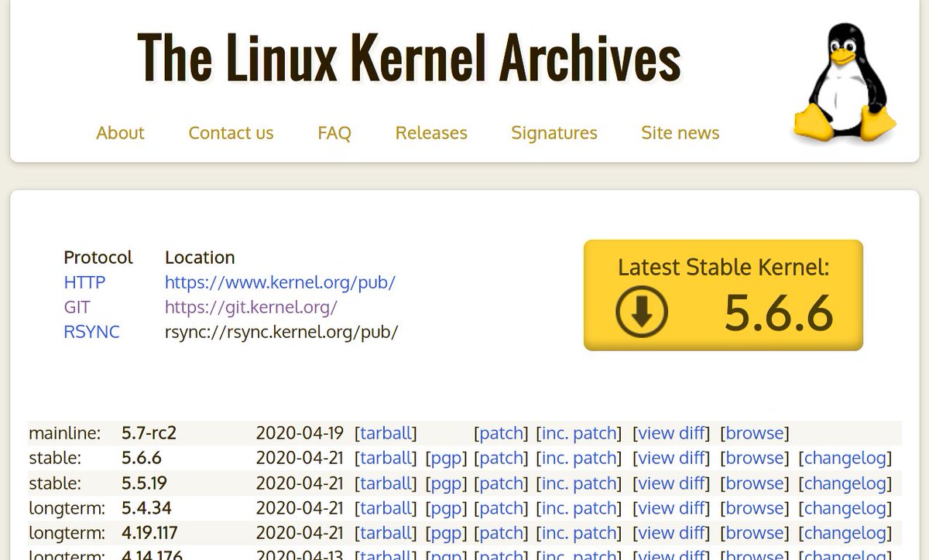Open patch for longterm 4.19.117
This screenshot has height=560, width=929.
(x=501, y=533)
